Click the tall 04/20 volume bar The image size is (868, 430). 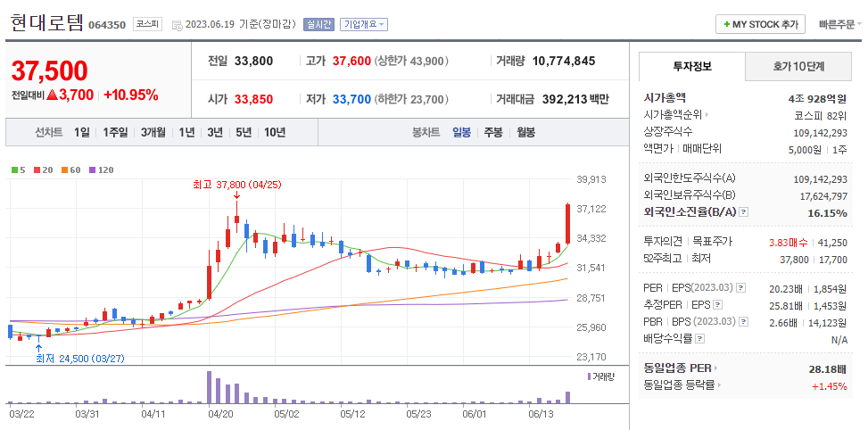(x=210, y=387)
